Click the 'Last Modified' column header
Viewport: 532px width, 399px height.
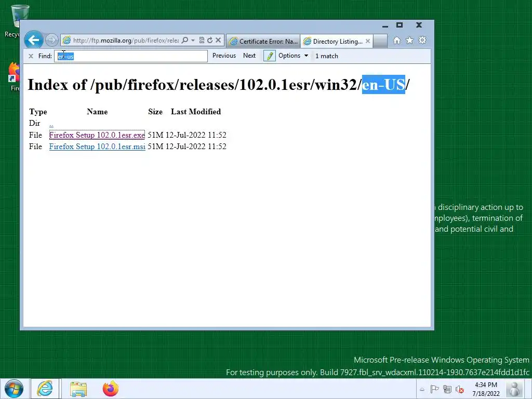[196, 112]
